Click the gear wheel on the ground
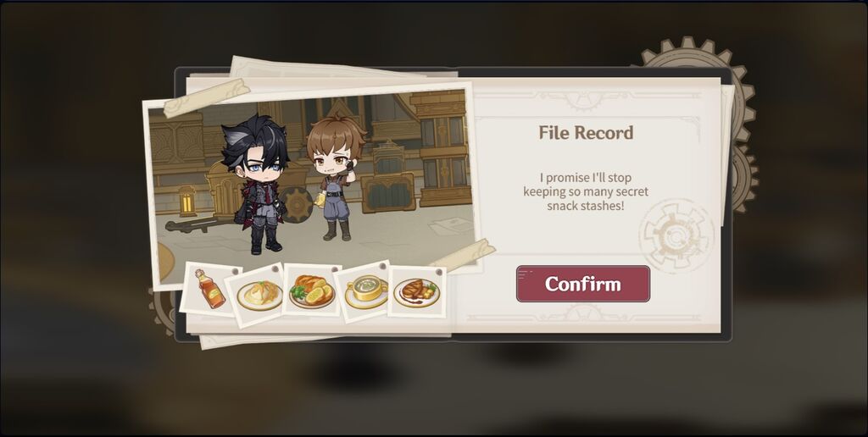868x437 pixels. click(296, 205)
